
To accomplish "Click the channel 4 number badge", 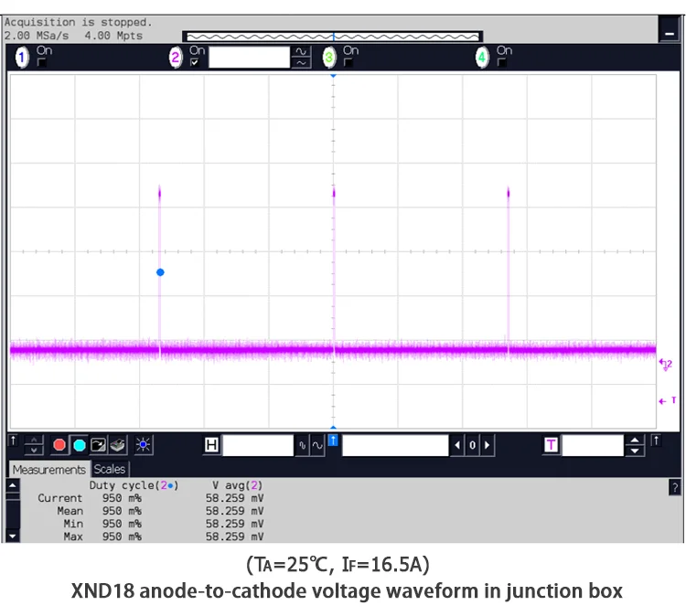I will tap(482, 58).
